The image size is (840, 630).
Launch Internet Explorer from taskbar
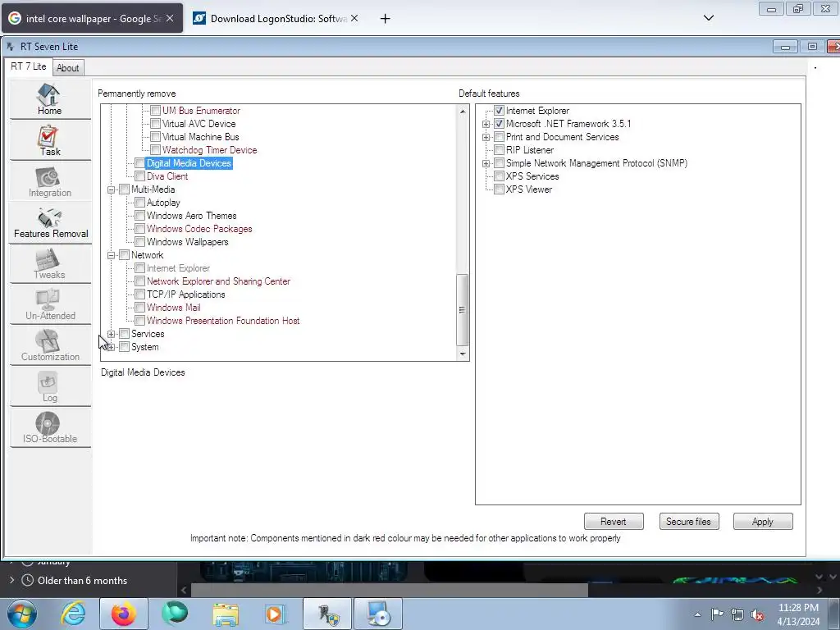(72, 614)
